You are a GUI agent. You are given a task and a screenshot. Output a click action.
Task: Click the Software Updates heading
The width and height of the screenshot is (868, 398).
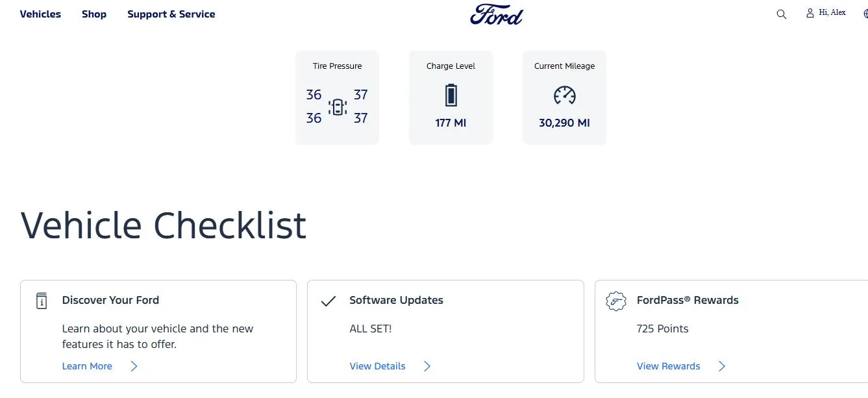click(396, 300)
